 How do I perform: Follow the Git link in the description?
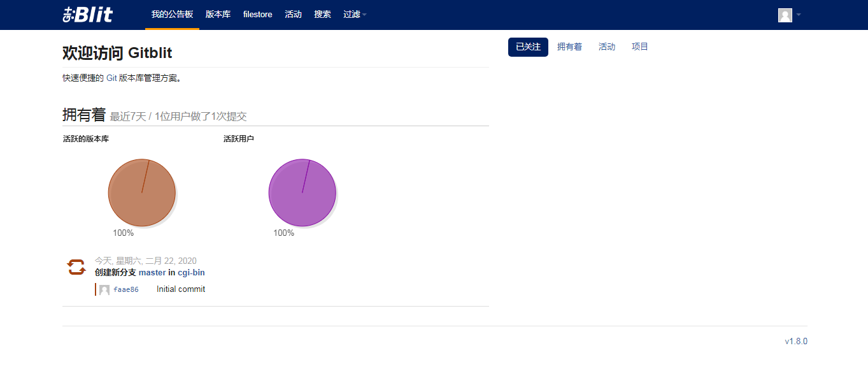pos(111,78)
